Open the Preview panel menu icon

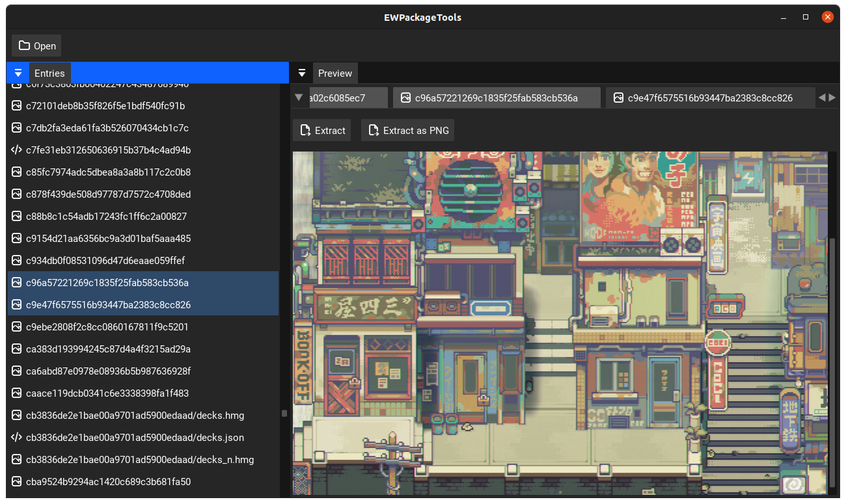(x=302, y=73)
